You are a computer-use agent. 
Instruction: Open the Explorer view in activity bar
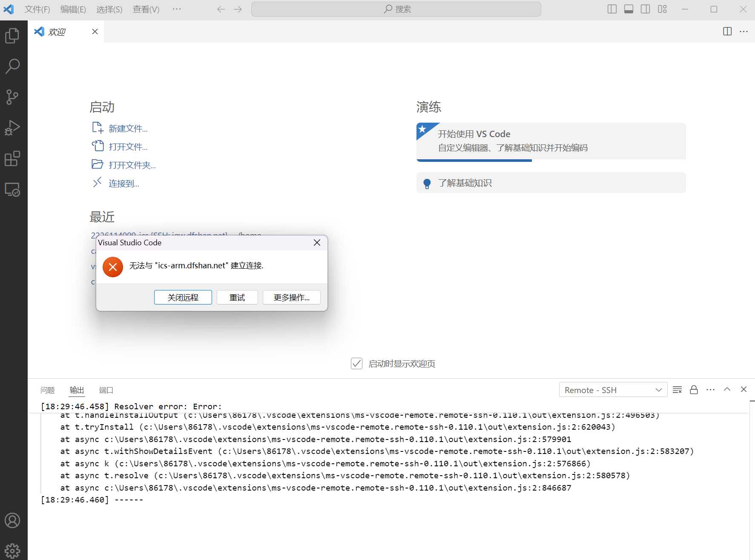click(12, 36)
